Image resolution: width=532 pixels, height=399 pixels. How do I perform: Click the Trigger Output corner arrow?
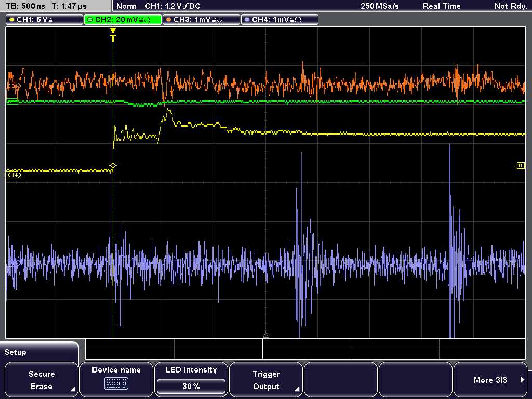(x=297, y=389)
